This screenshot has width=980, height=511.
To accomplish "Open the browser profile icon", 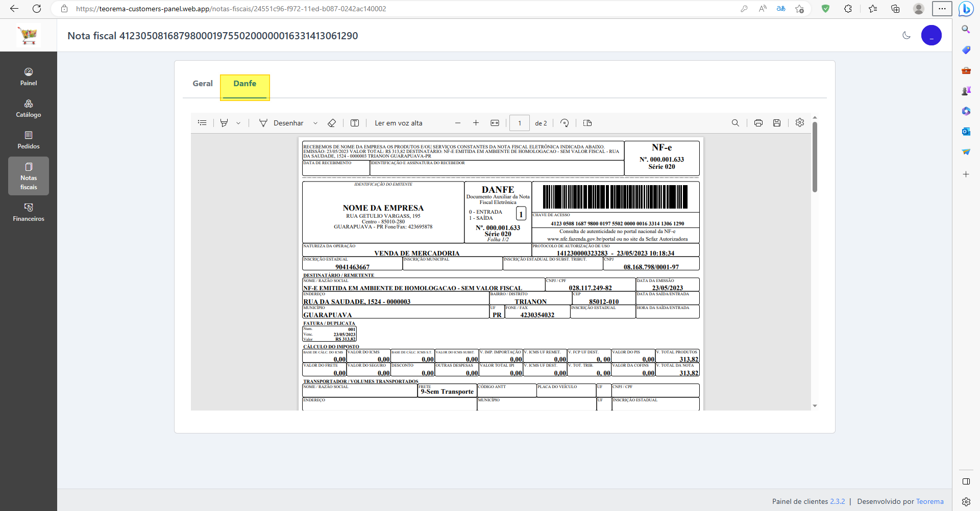I will click(919, 9).
